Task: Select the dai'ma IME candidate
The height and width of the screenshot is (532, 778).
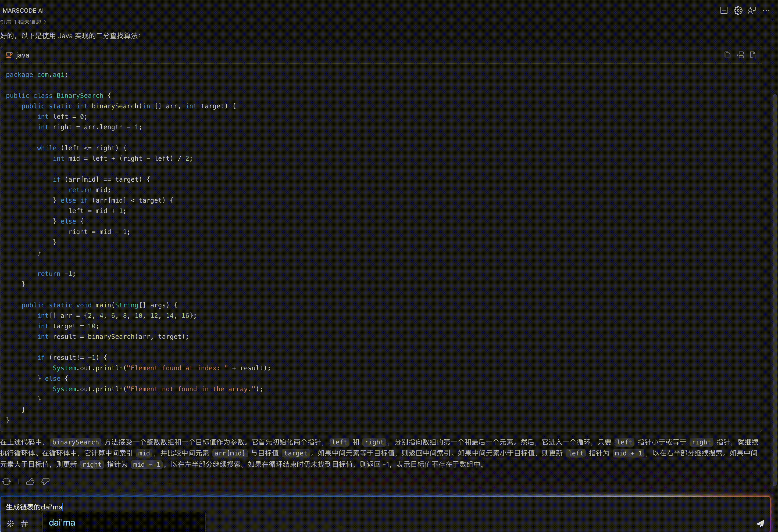Action: [62, 523]
